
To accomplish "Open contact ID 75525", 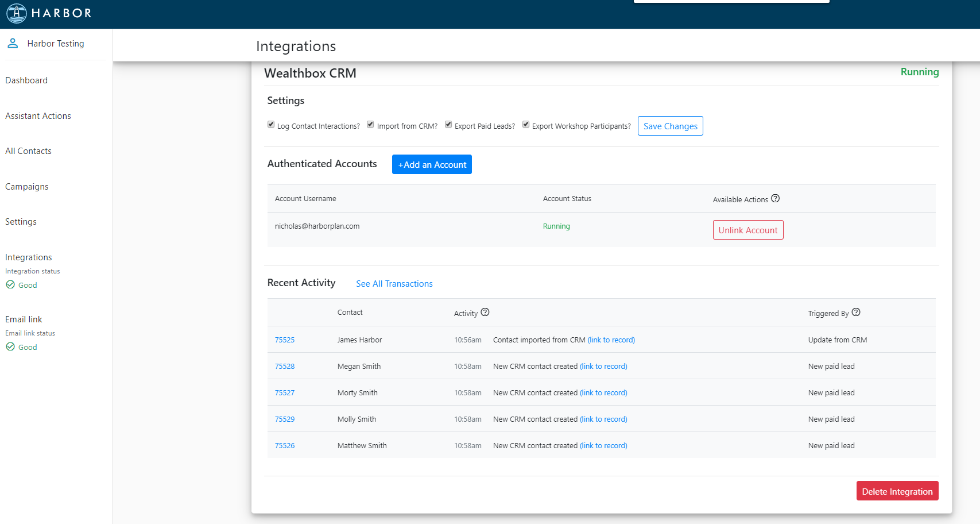I will (285, 340).
